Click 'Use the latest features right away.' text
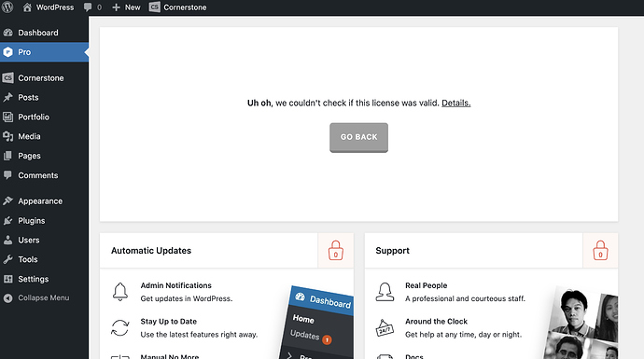This screenshot has width=644, height=359. [199, 335]
